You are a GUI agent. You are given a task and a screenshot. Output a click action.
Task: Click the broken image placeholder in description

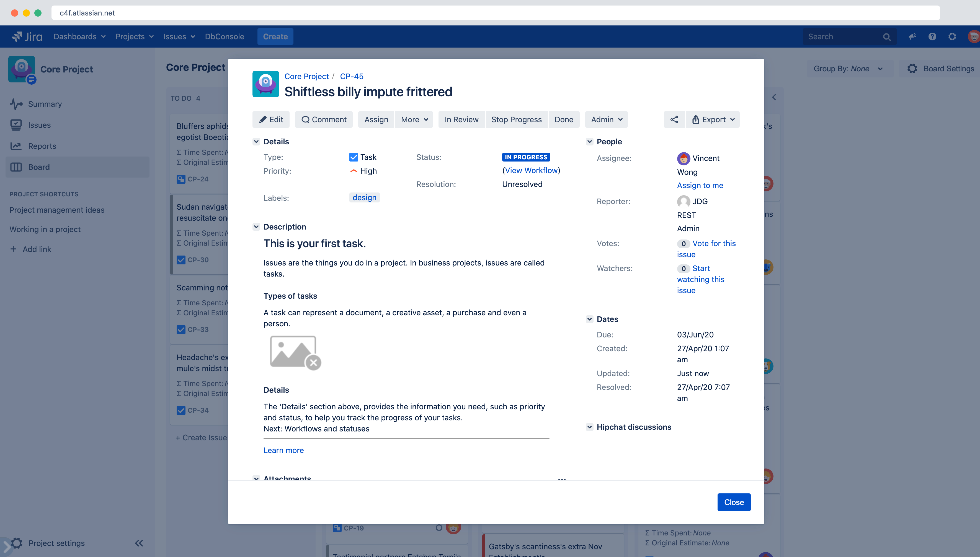[x=295, y=352]
